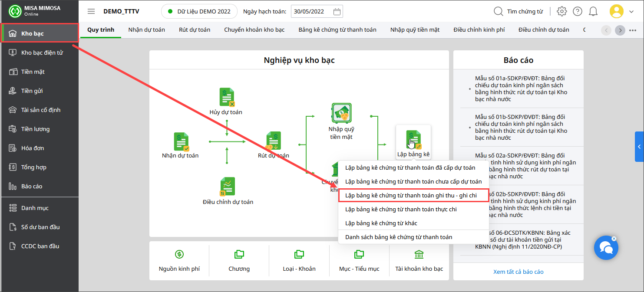Image resolution: width=644 pixels, height=292 pixels.
Task: Click the Điều chỉnh dự toán icon
Action: coord(228,187)
